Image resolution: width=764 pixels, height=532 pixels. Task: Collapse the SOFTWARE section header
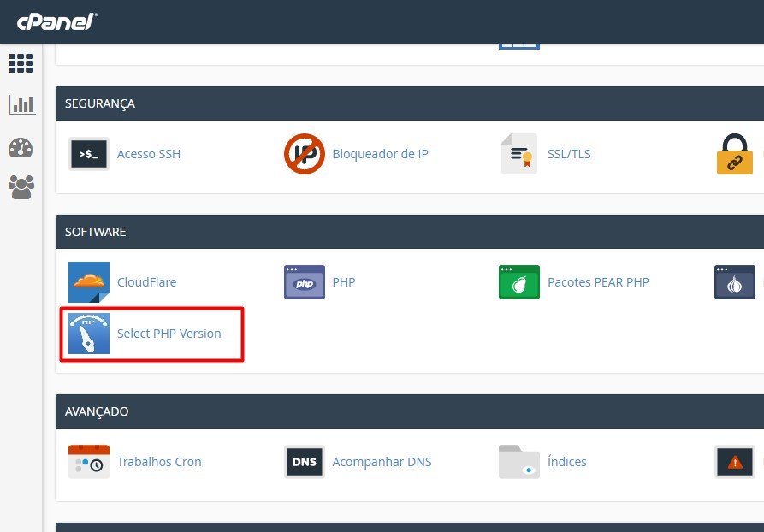410,232
